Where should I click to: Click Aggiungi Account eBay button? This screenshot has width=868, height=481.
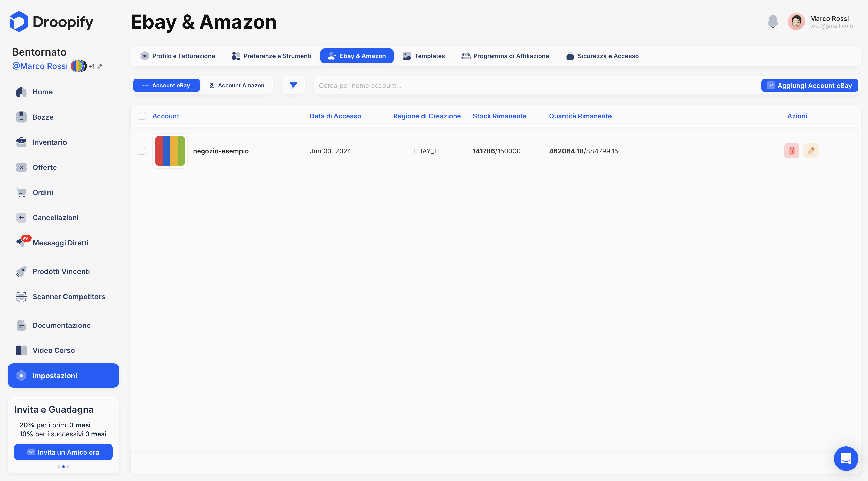[809, 85]
